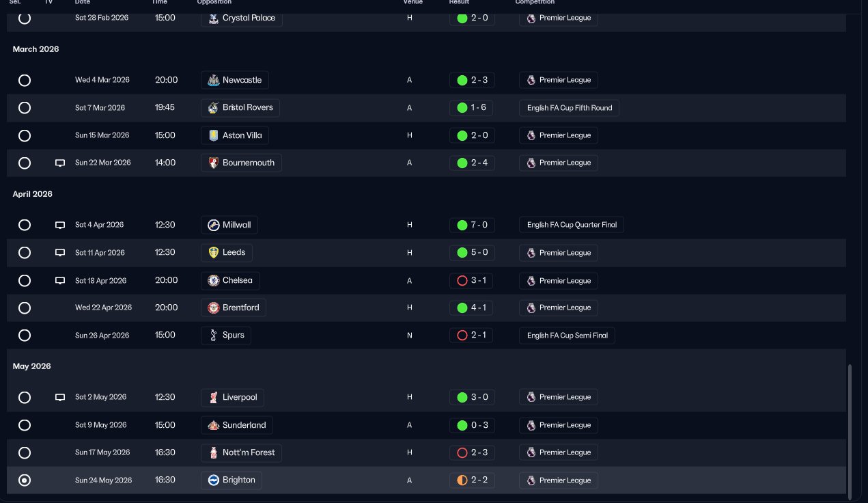Click TV broadcast icon for Bournemouth match
This screenshot has width=868, height=503.
60,163
